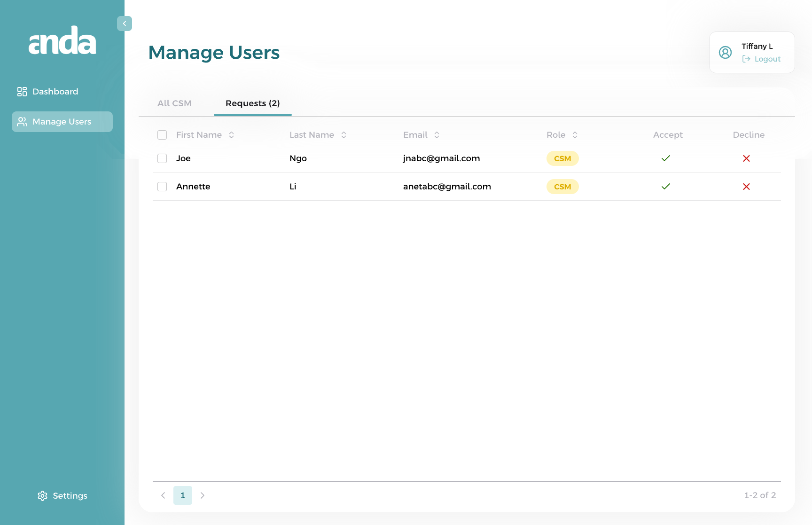Image resolution: width=812 pixels, height=525 pixels.
Task: Switch to the All CSM tab
Action: (174, 103)
